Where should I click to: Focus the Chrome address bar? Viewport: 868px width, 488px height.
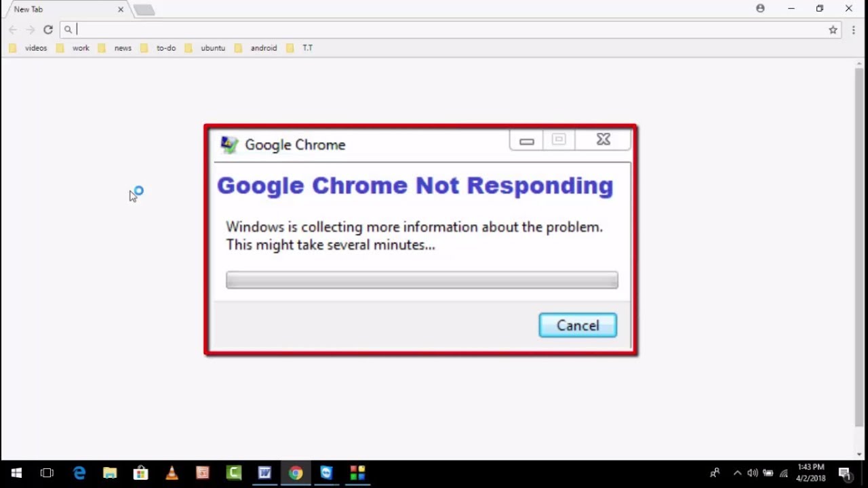450,30
